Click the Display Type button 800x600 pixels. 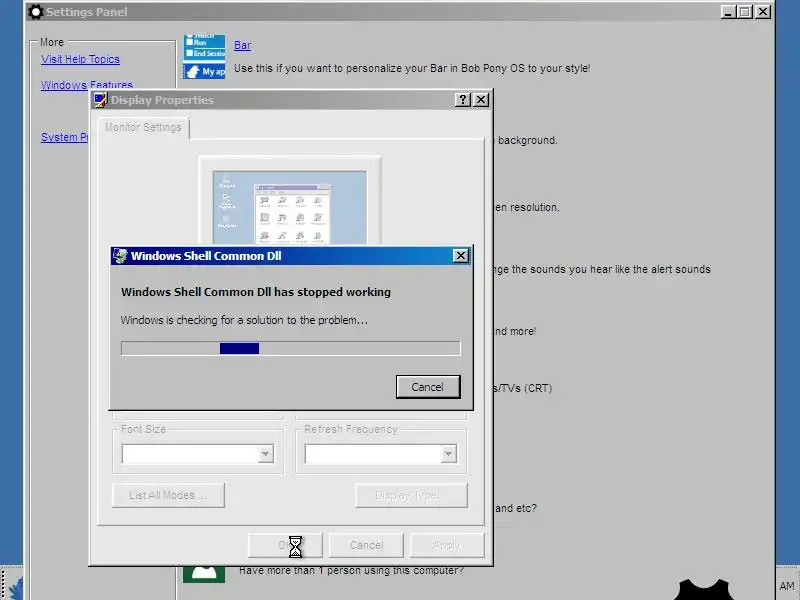(411, 495)
